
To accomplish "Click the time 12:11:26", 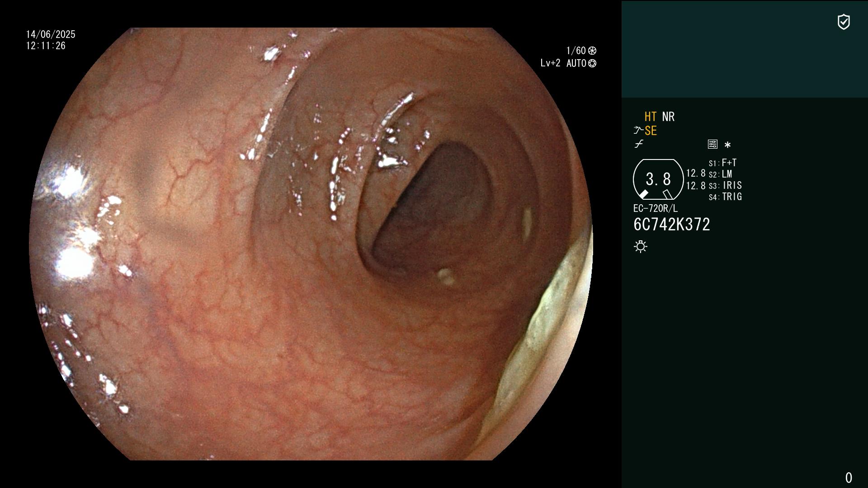I will coord(46,46).
